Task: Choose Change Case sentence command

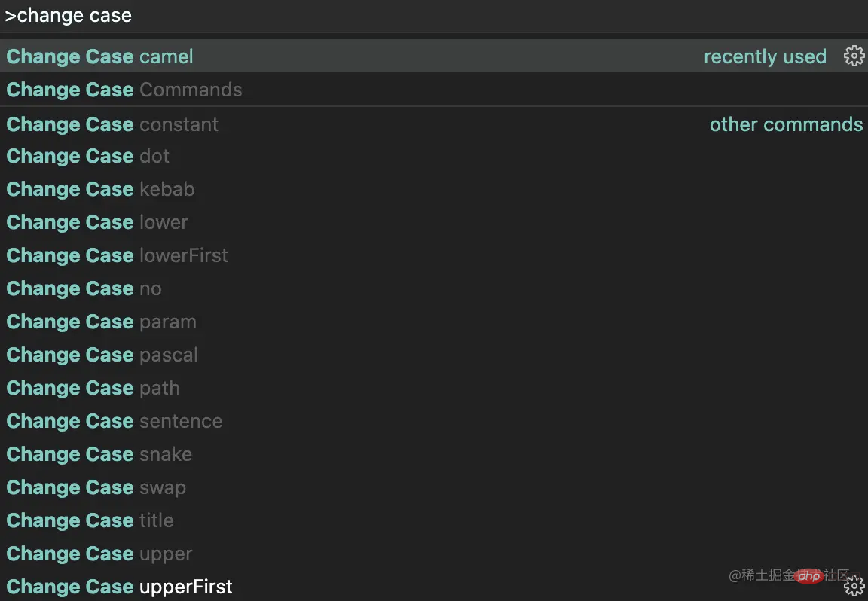Action: click(115, 421)
